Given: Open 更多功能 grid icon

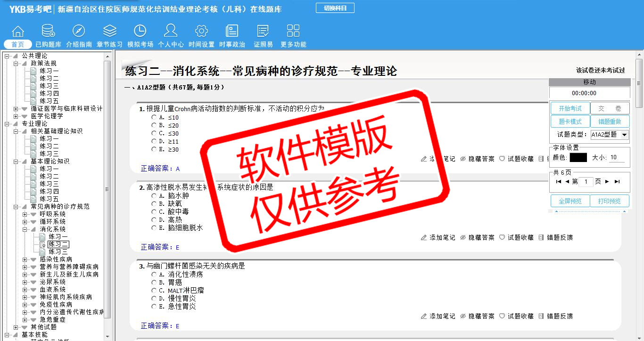Looking at the screenshot, I should (293, 32).
